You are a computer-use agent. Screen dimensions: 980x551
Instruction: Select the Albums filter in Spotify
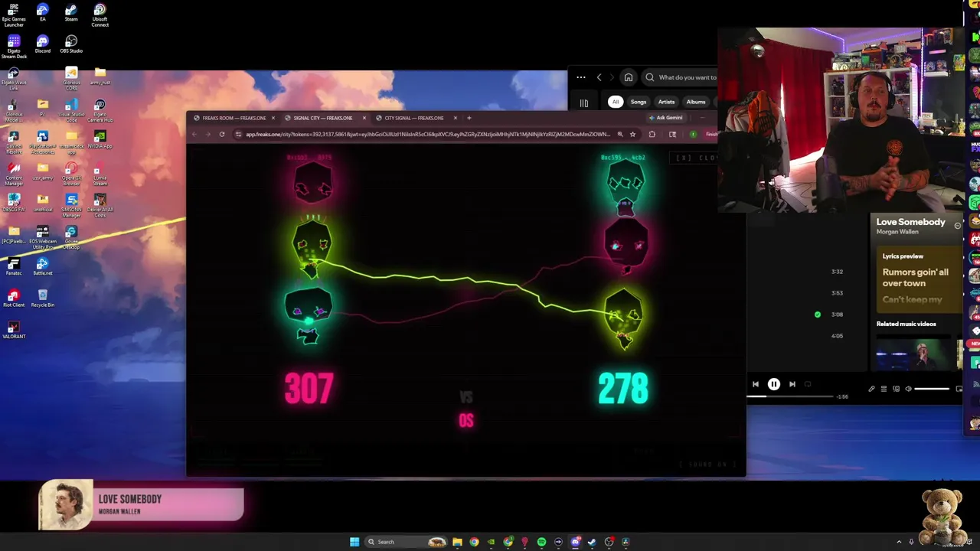point(695,102)
